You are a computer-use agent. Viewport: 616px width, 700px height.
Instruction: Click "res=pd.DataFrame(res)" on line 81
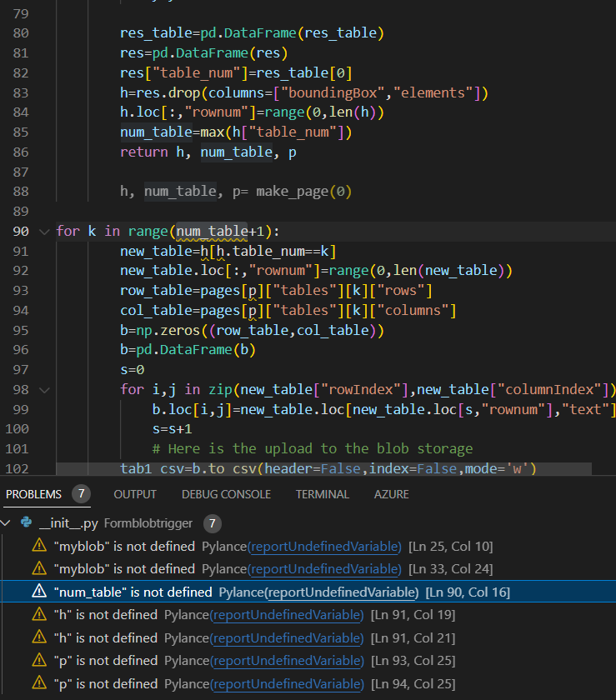(203, 53)
